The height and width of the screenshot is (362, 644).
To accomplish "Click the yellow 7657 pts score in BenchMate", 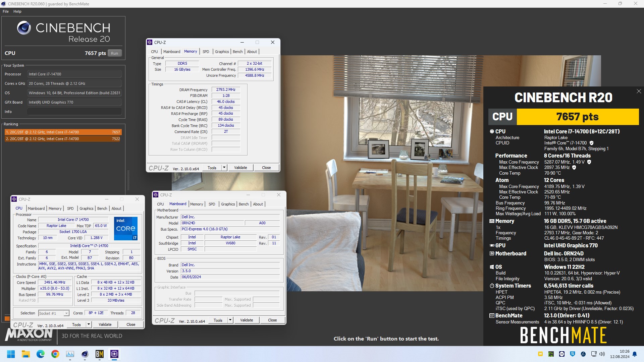I will 578,117.
